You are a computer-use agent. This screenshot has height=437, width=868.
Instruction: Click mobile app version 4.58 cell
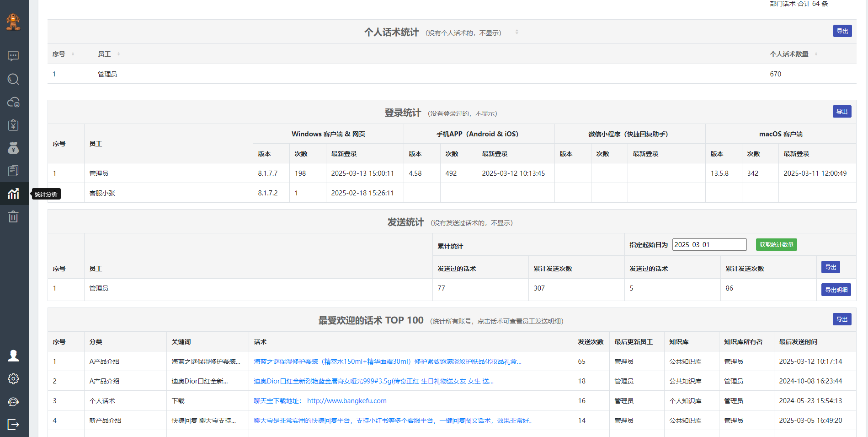(x=415, y=173)
